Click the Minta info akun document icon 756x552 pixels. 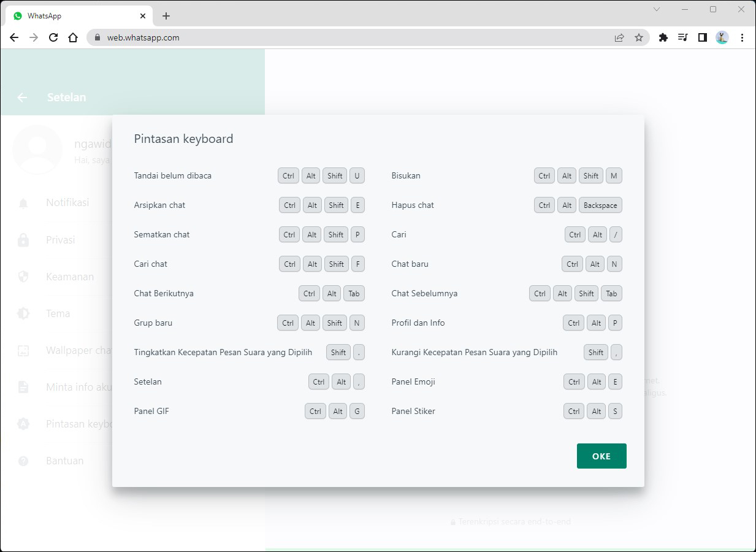click(x=23, y=386)
